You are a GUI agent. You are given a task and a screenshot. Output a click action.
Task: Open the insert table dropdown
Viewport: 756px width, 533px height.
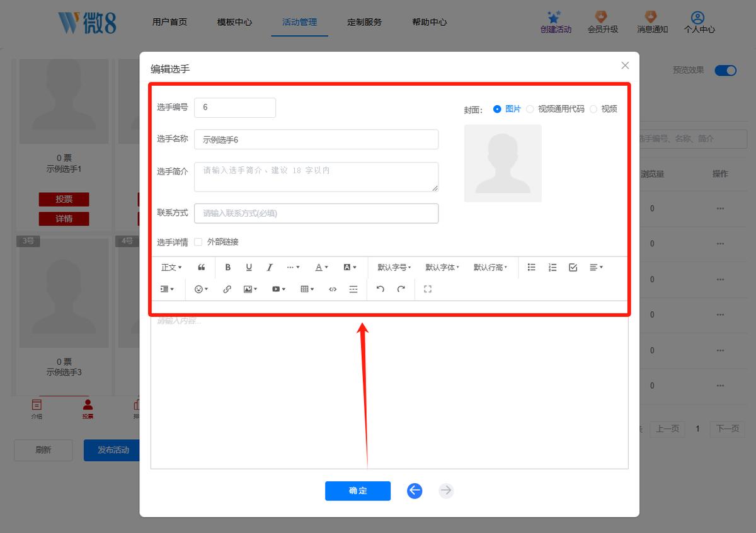click(x=307, y=289)
